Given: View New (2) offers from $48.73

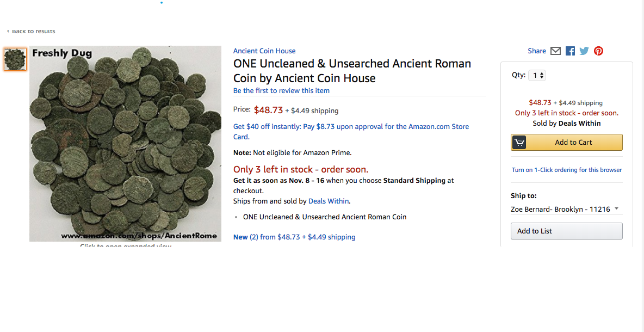Looking at the screenshot, I should coord(294,237).
